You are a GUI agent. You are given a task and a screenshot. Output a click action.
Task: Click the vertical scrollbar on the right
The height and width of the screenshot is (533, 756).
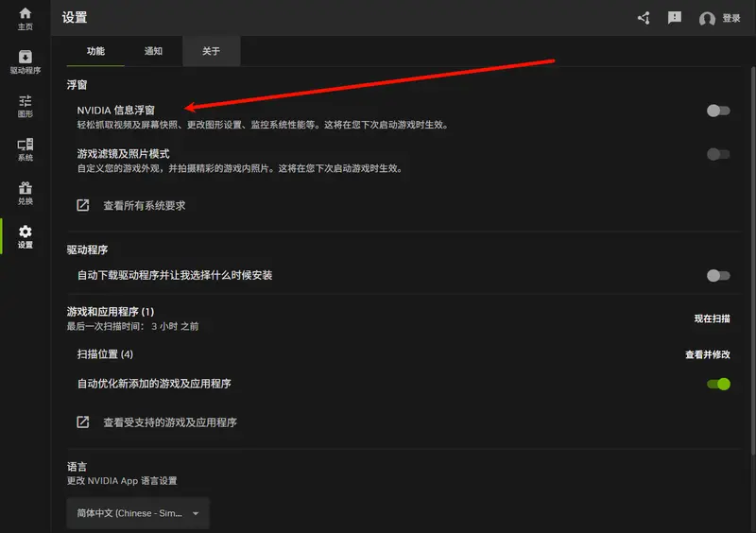[752, 261]
